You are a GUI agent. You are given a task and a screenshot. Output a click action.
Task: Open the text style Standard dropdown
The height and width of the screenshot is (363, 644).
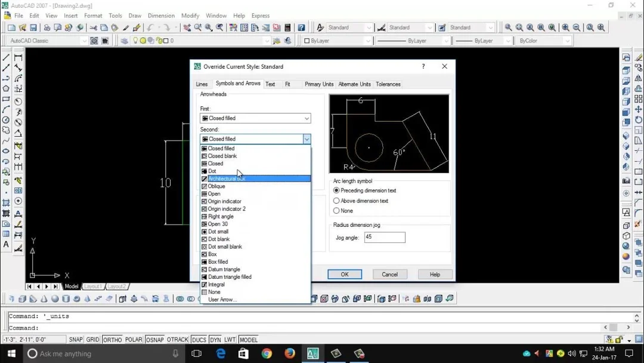coord(349,27)
